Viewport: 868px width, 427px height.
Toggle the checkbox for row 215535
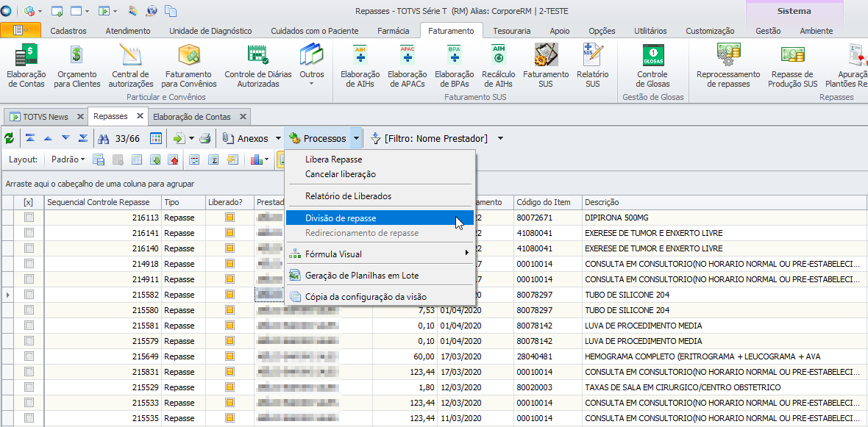coord(29,418)
